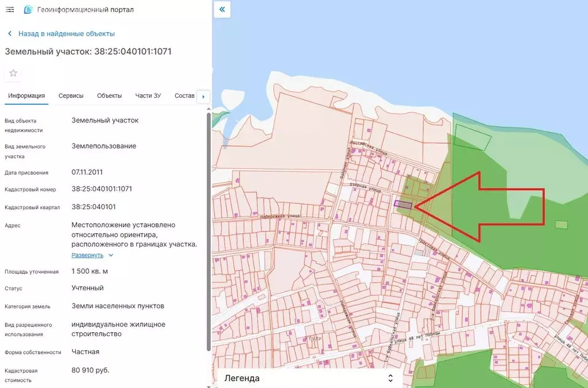This screenshot has width=588, height=388.
Task: Click ownership value Частная
Action: [86, 352]
